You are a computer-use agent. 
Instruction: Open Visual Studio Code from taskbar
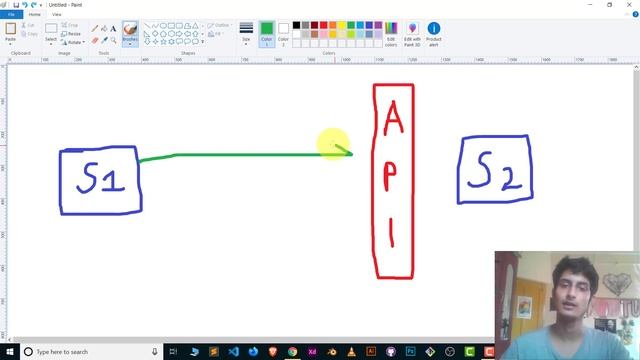(x=233, y=351)
